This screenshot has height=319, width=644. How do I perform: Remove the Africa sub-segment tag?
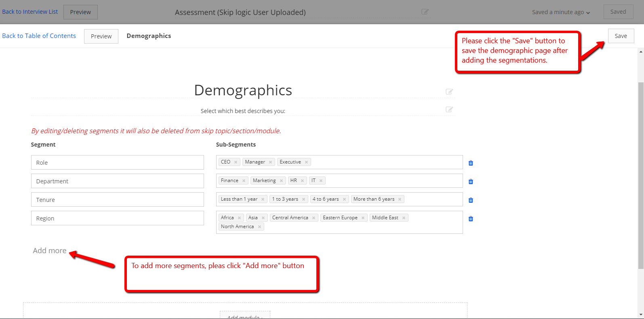[x=239, y=218]
